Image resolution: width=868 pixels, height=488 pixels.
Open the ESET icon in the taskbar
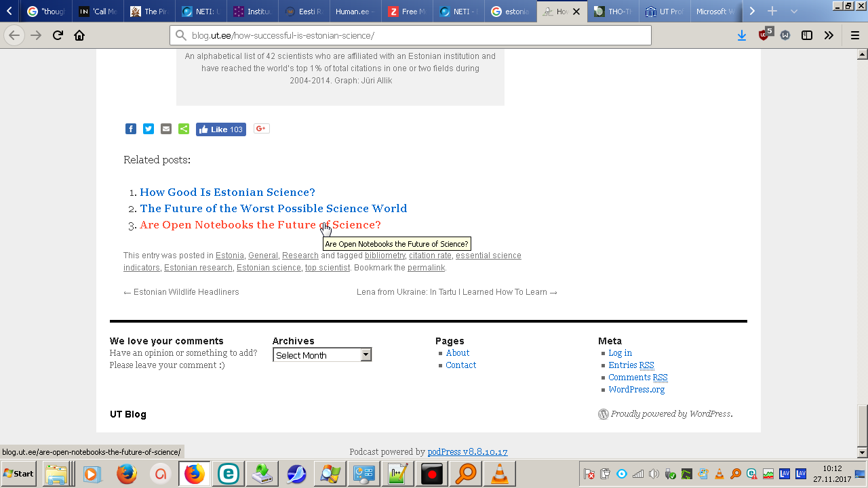229,473
